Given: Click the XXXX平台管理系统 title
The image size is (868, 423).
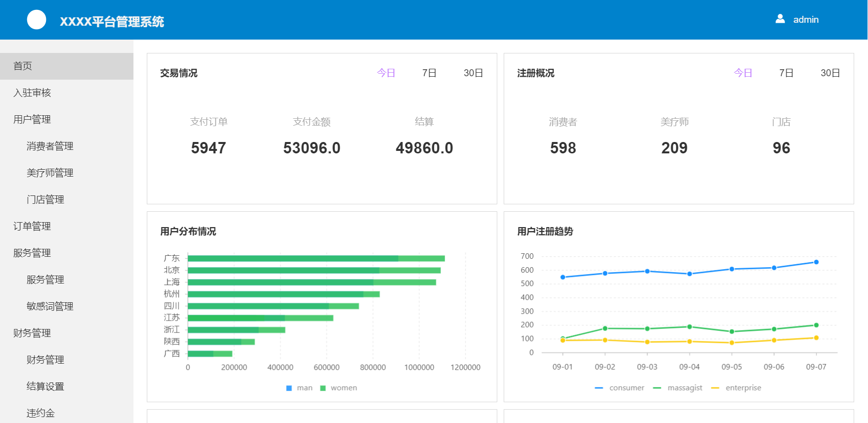Looking at the screenshot, I should tap(112, 21).
